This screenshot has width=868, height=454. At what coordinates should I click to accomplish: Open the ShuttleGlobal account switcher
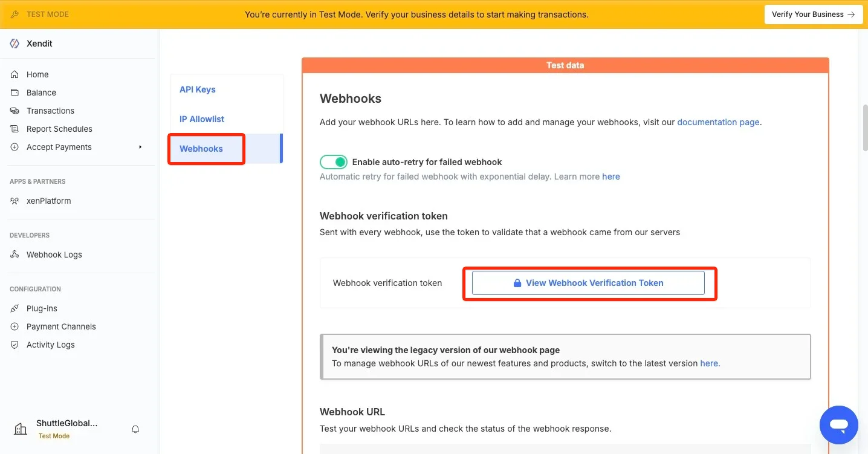(x=66, y=428)
